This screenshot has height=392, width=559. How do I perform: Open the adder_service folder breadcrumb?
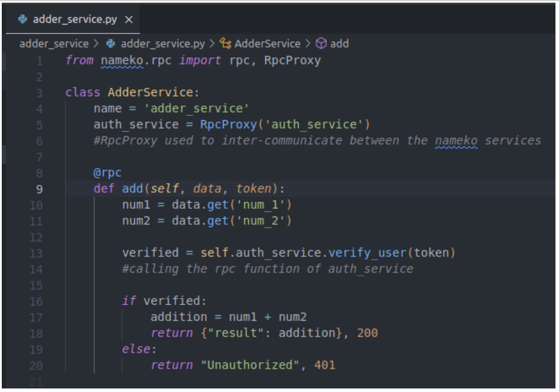pyautogui.click(x=54, y=43)
